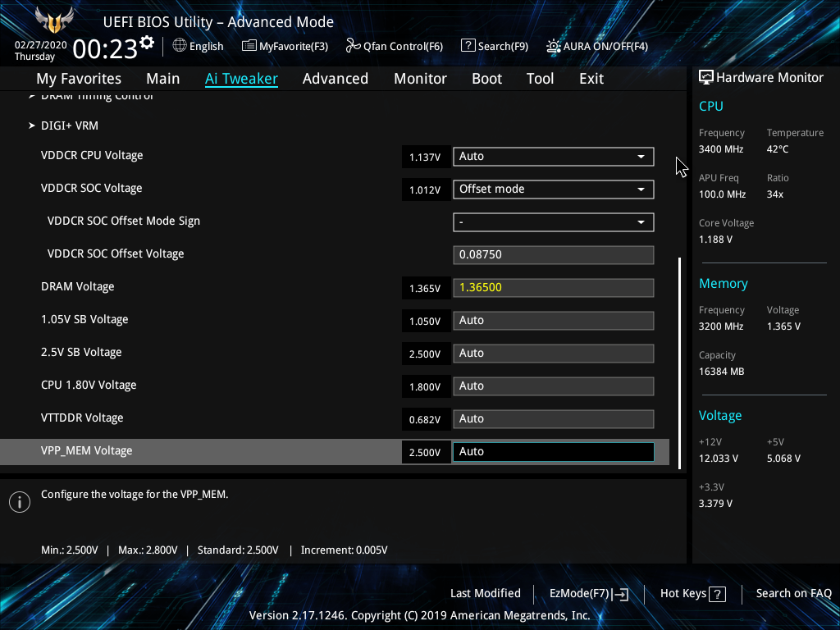Open the Boot tab
The height and width of the screenshot is (630, 840).
click(x=487, y=79)
